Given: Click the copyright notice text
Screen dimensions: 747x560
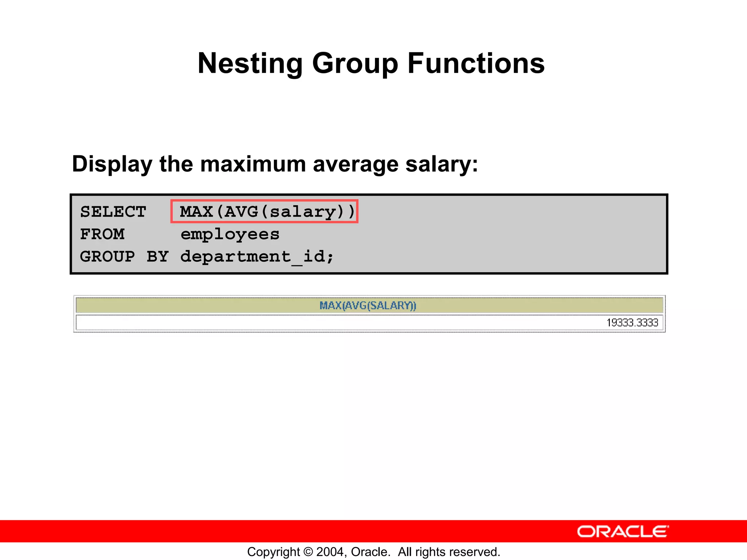Looking at the screenshot, I should (373, 552).
